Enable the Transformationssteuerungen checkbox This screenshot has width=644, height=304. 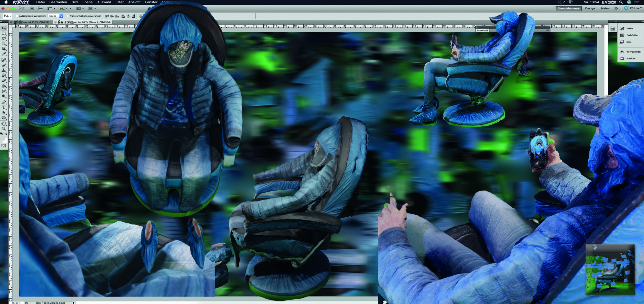pyautogui.click(x=67, y=16)
